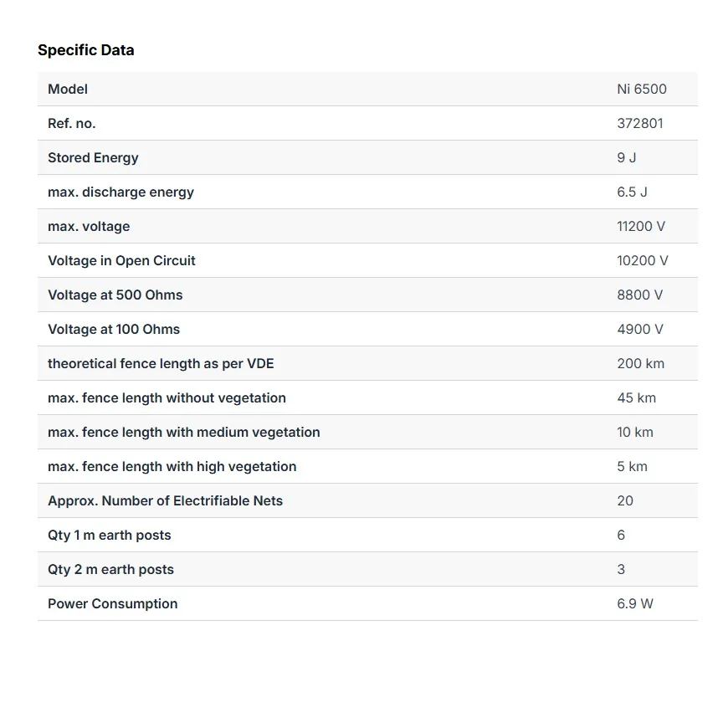Image resolution: width=728 pixels, height=728 pixels.
Task: Click the Voltage at 500 Ohms label
Action: click(x=115, y=295)
